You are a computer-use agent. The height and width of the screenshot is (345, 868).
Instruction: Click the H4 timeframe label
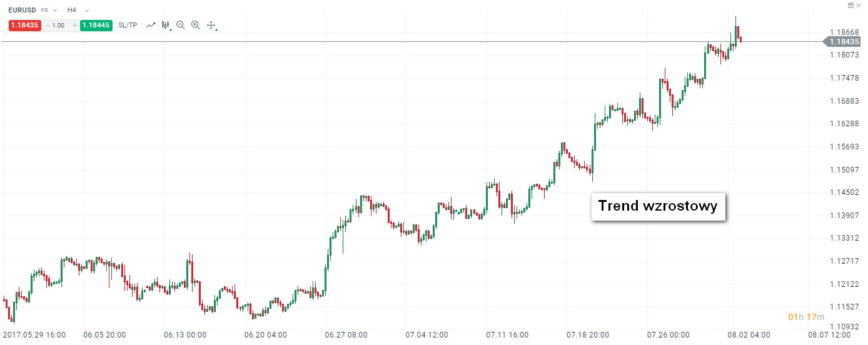pos(72,11)
